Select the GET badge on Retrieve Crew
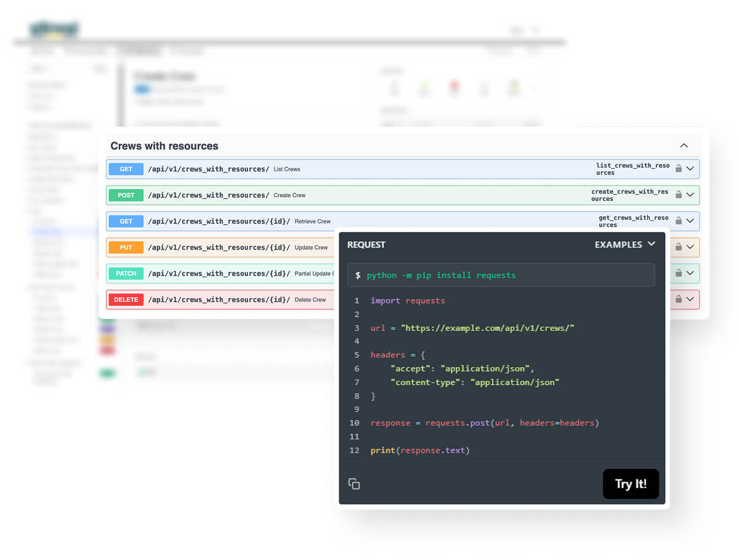 pos(125,221)
